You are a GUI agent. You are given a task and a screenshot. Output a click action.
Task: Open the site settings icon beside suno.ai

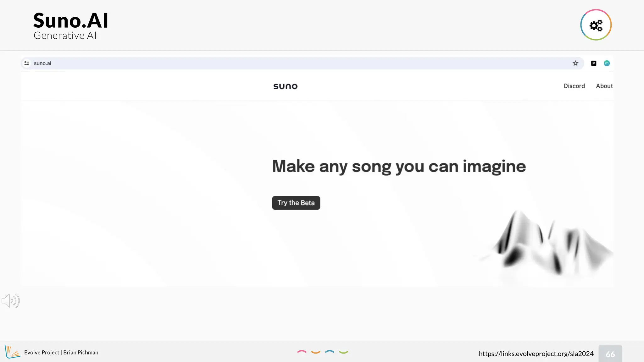(27, 63)
